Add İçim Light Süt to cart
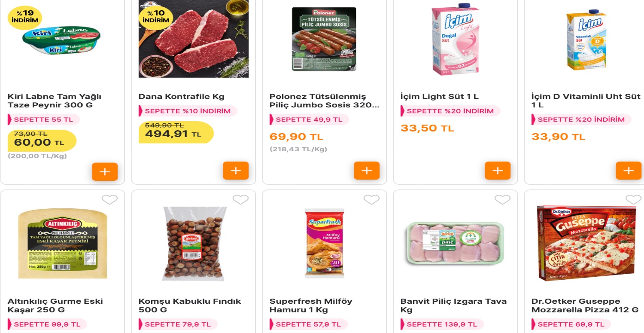The width and height of the screenshot is (644, 333). 498,171
